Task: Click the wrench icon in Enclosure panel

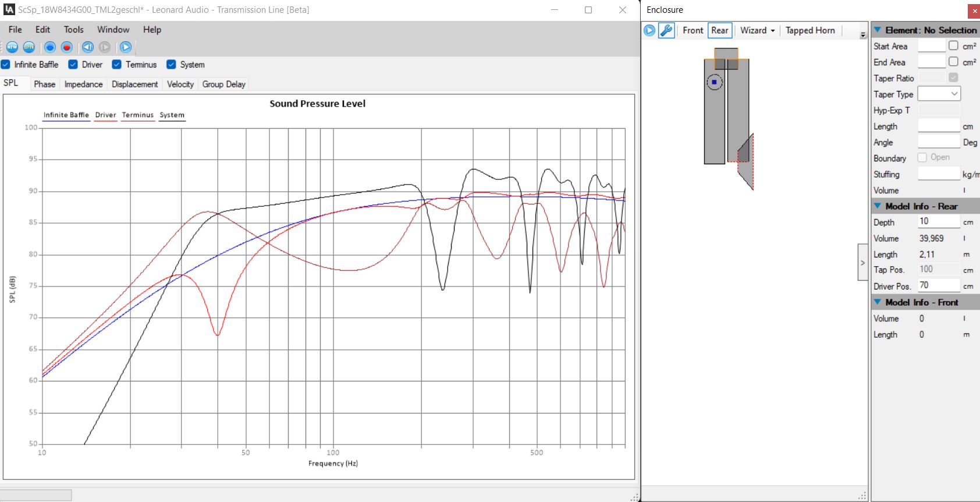Action: click(666, 30)
